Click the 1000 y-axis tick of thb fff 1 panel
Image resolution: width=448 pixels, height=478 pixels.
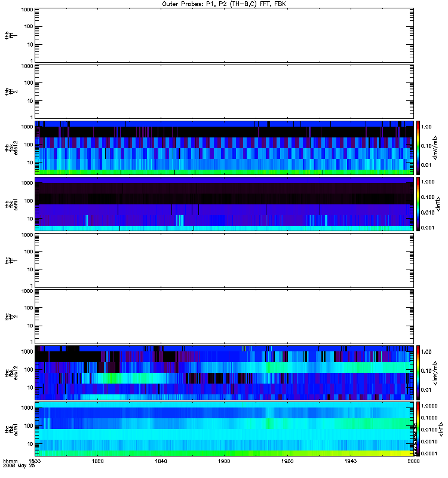[x=27, y=10]
